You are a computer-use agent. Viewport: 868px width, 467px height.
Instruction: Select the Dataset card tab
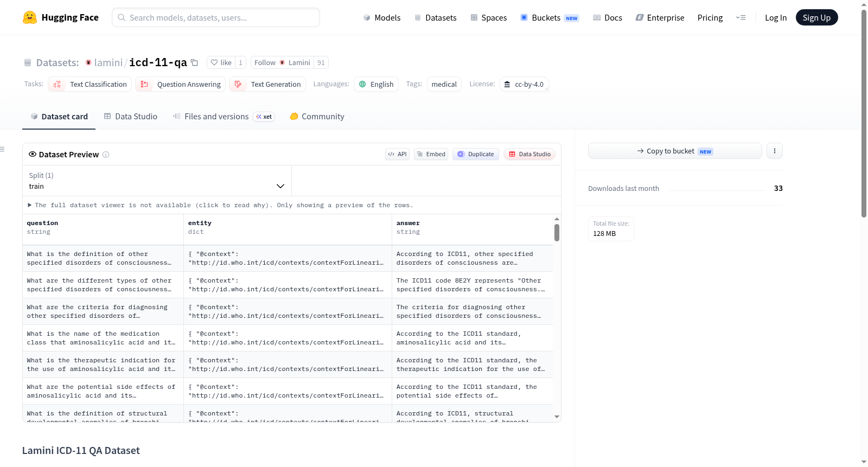pos(59,117)
